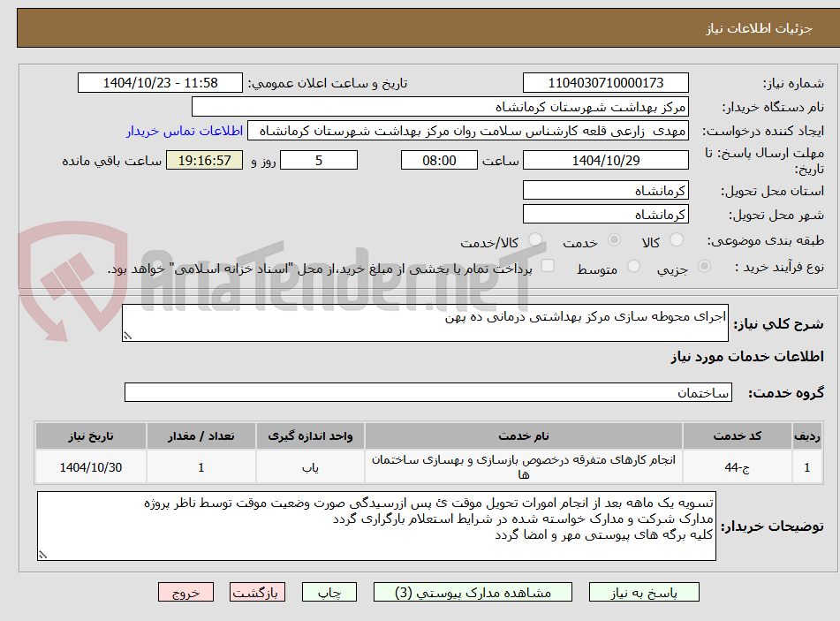840x621 pixels.
Task: Open مشاهده مدارک پیوستی (3) button
Action: (473, 593)
